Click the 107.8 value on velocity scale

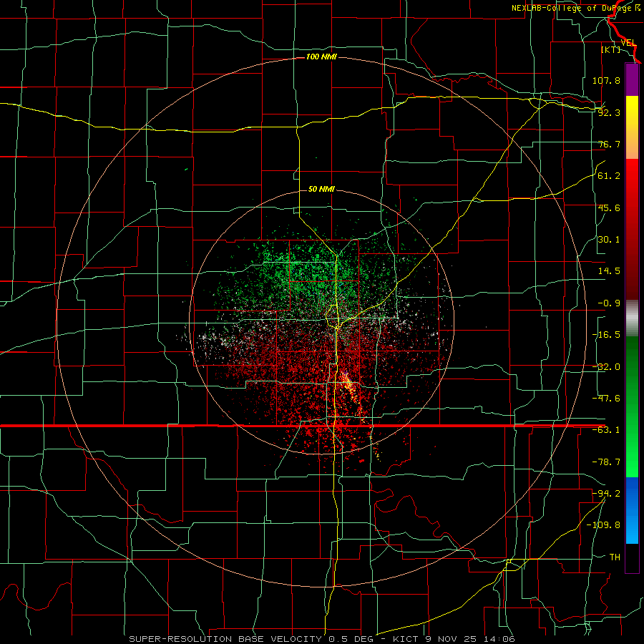[x=606, y=80]
